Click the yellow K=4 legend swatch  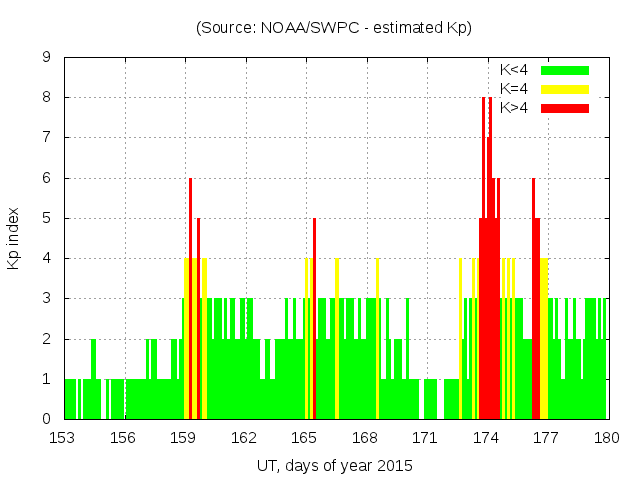(565, 89)
